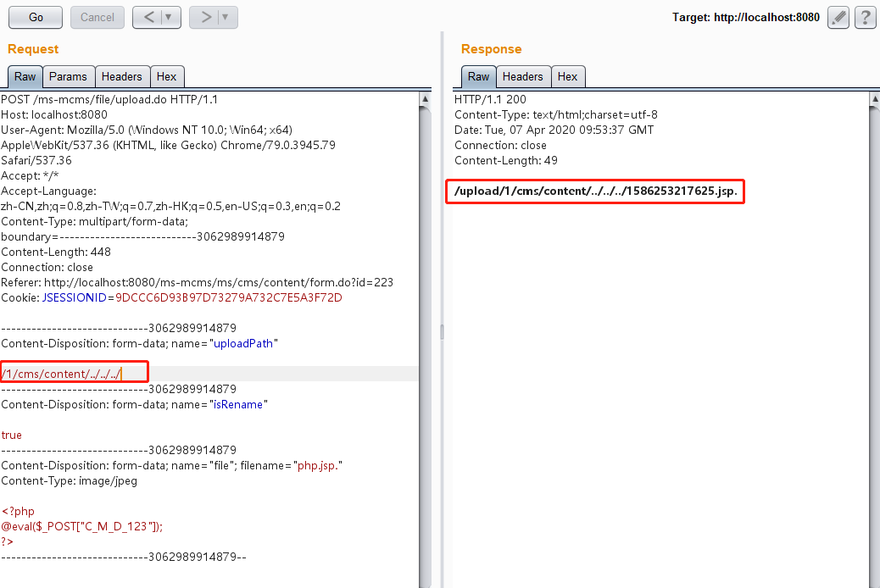Open the forward history dropdown arrow
This screenshot has height=588, width=880.
226,18
